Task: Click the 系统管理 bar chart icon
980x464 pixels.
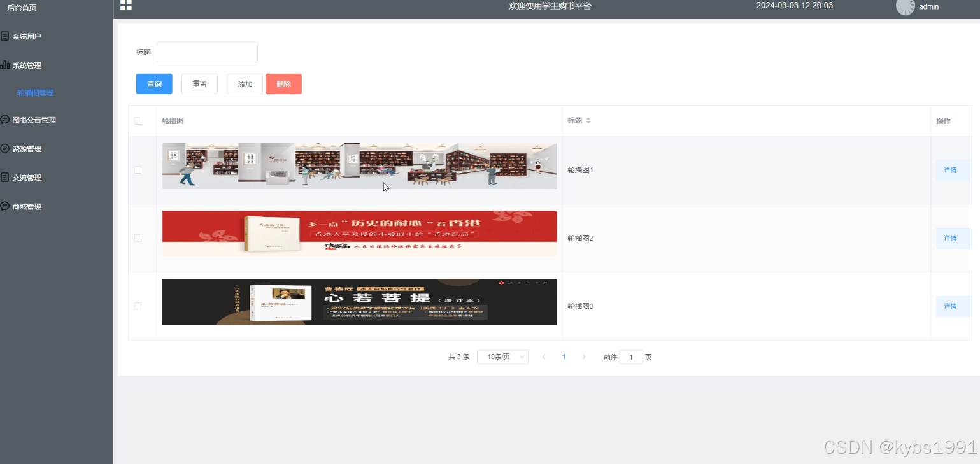Action: 5,65
